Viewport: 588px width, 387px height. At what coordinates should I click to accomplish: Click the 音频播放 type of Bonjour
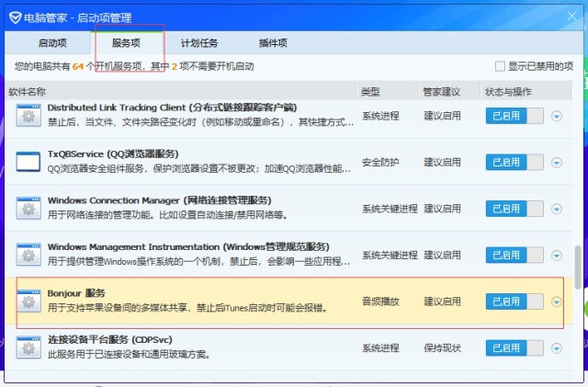[x=380, y=302]
